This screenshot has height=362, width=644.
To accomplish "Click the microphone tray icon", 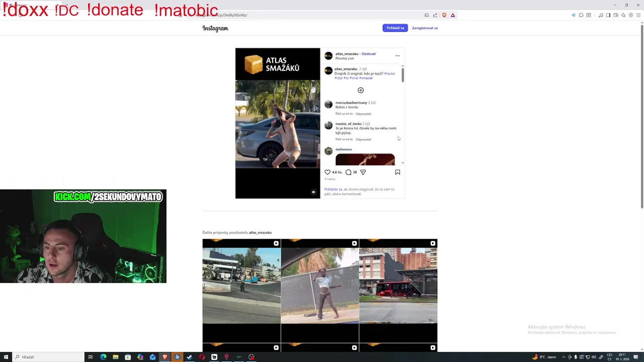I will coord(576,357).
